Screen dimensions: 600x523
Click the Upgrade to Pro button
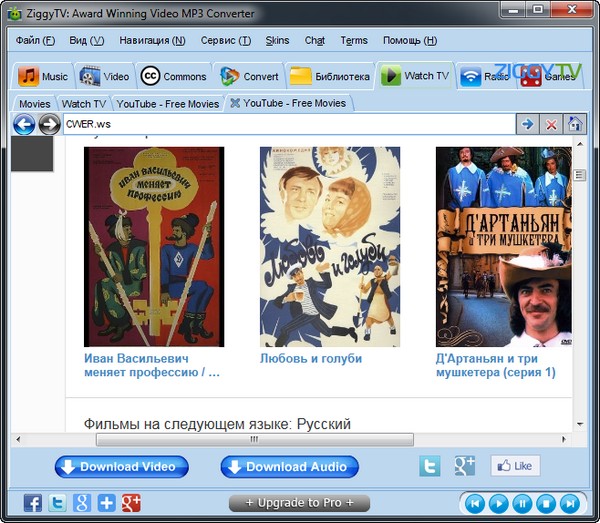pyautogui.click(x=299, y=503)
